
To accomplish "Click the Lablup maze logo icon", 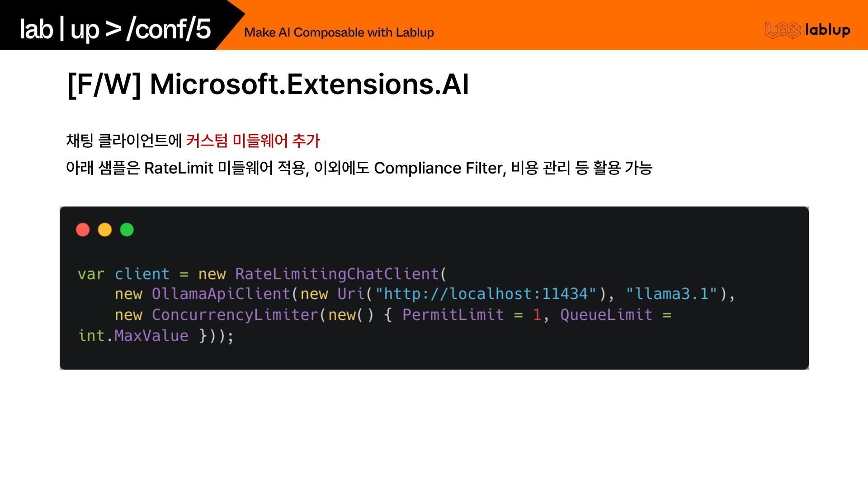I will pyautogui.click(x=782, y=30).
